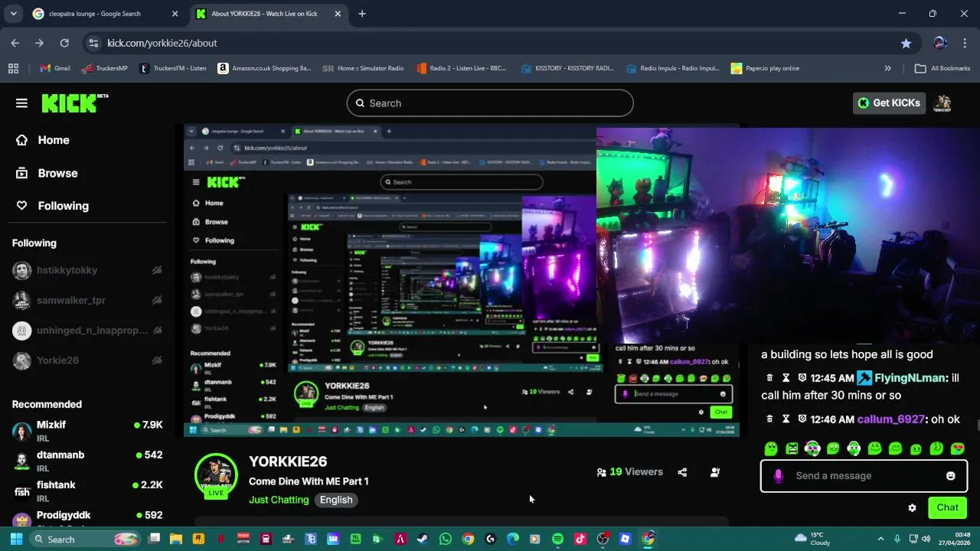Click the Send a message input field
The image size is (980, 551).
click(864, 476)
